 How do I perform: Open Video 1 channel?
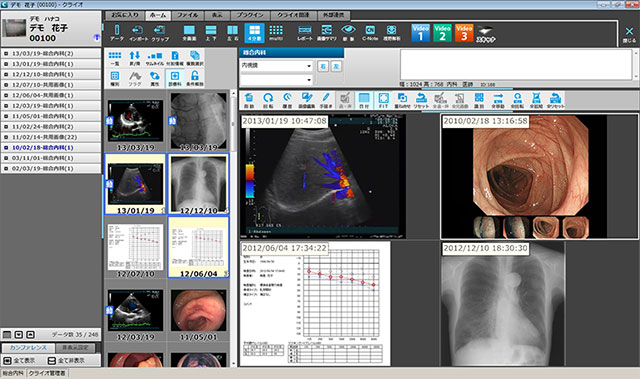pos(420,33)
